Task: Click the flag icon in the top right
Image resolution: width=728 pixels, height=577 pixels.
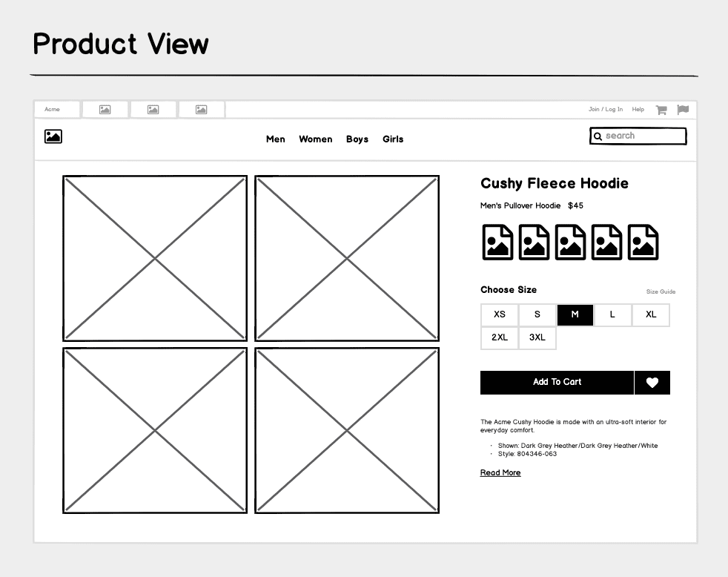Action: (683, 109)
